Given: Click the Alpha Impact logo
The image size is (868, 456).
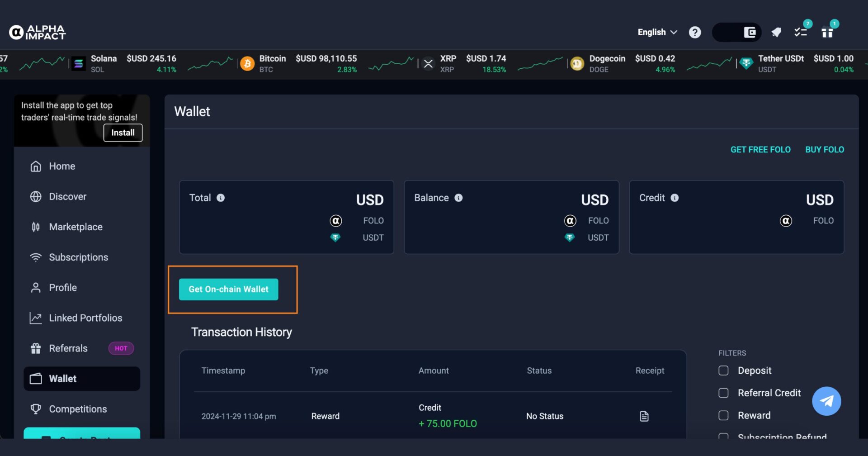Looking at the screenshot, I should point(38,32).
